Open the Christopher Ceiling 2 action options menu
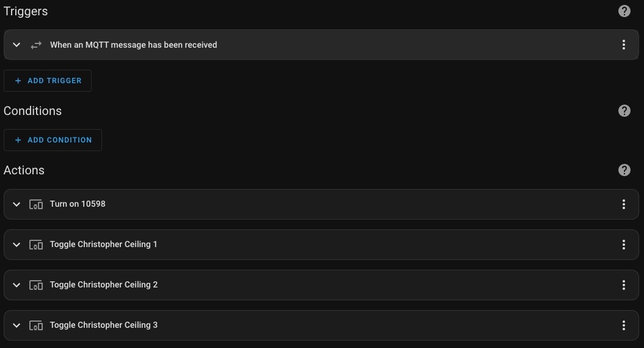 [623, 285]
